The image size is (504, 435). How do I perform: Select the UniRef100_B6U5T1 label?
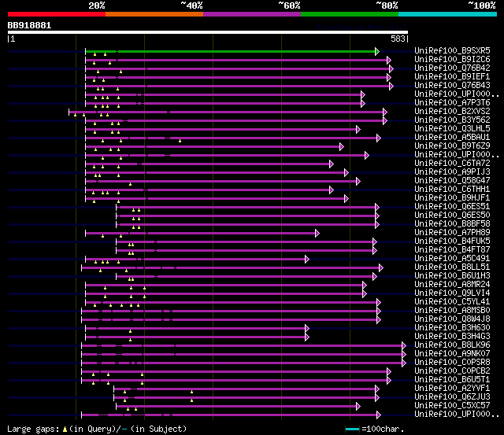(x=452, y=380)
